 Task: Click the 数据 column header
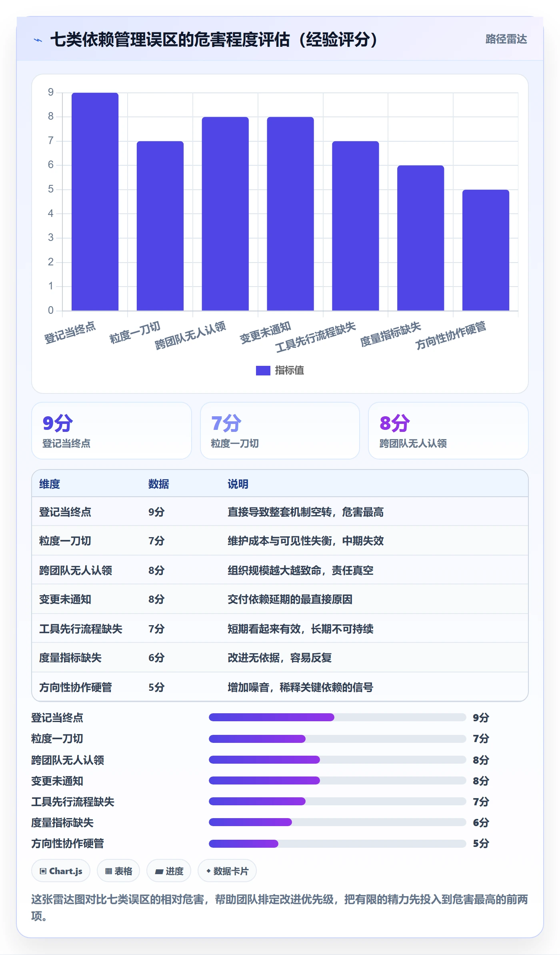coord(159,484)
